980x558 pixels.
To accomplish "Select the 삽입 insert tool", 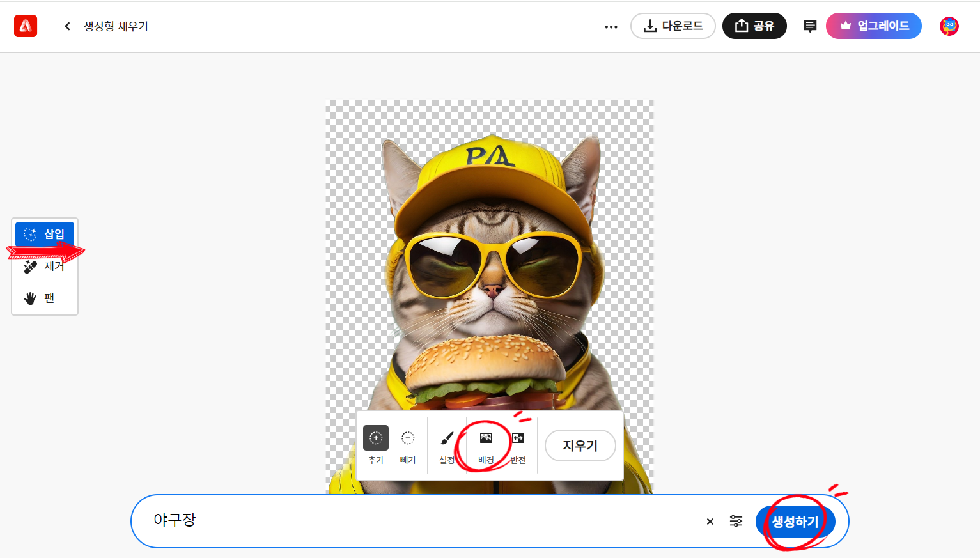I will tap(45, 234).
